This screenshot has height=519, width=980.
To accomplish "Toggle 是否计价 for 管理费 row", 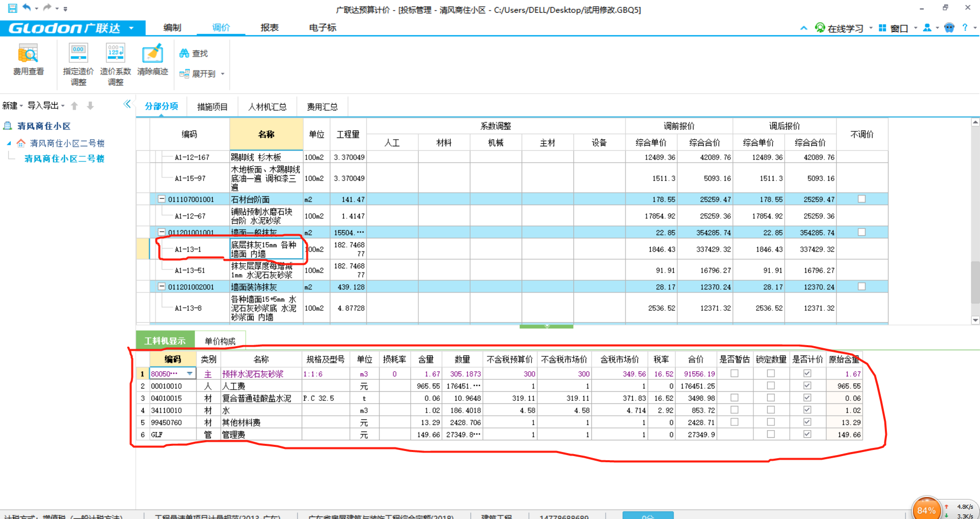I will tap(807, 434).
